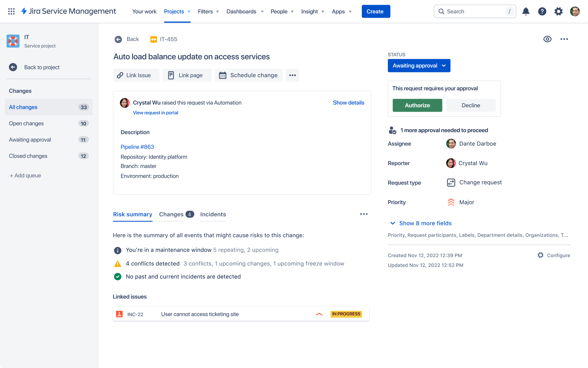Authorize the approval request
This screenshot has width=588, height=368.
417,105
